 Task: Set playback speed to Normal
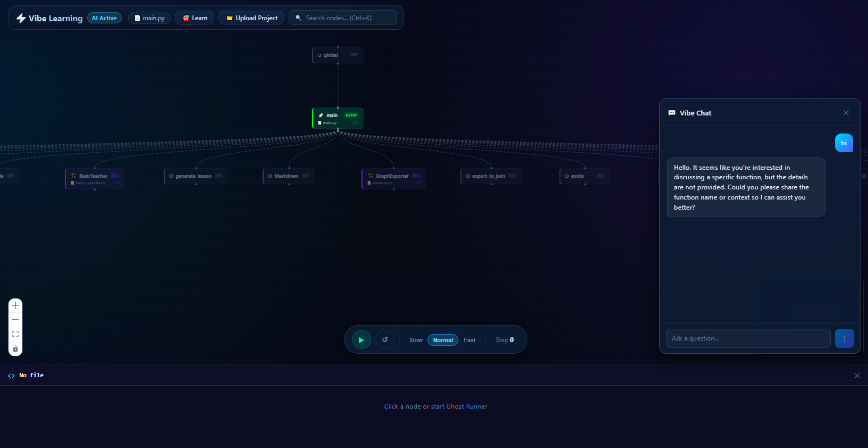443,340
